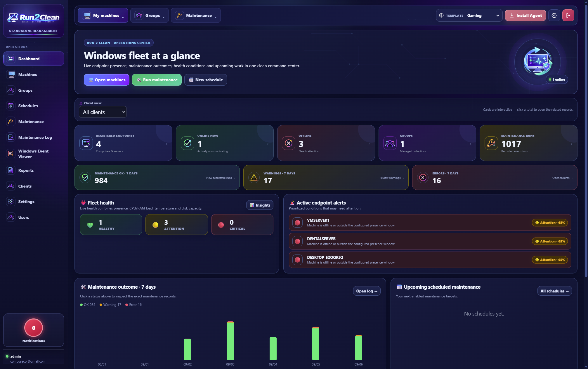Expand the Groups top dropdown

coord(149,15)
